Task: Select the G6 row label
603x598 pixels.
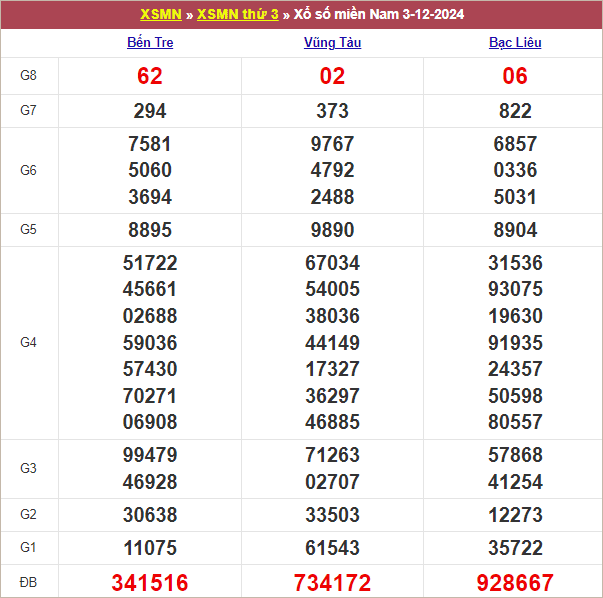Action: click(28, 170)
